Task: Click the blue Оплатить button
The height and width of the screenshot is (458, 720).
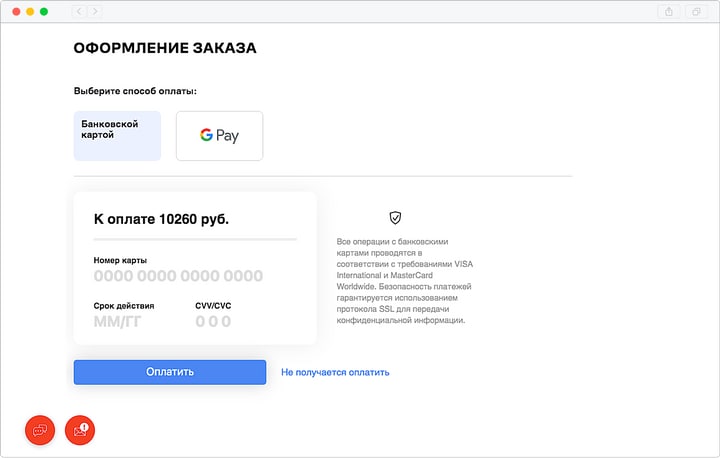Action: (x=170, y=372)
